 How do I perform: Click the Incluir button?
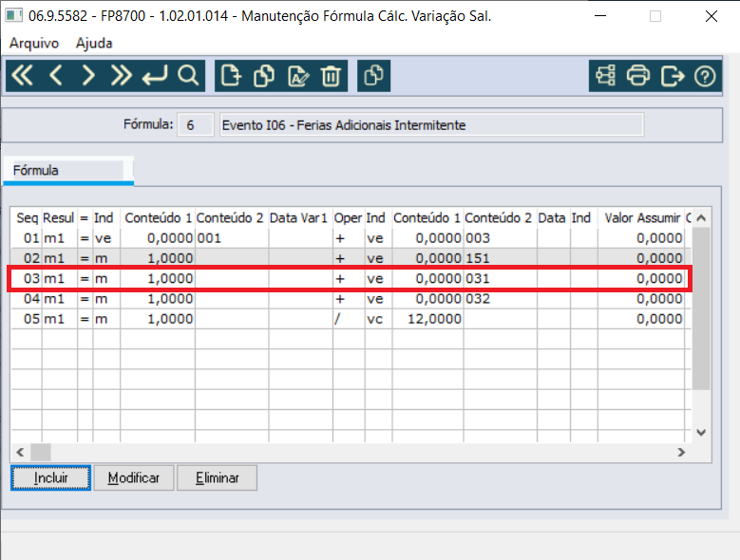(x=50, y=478)
